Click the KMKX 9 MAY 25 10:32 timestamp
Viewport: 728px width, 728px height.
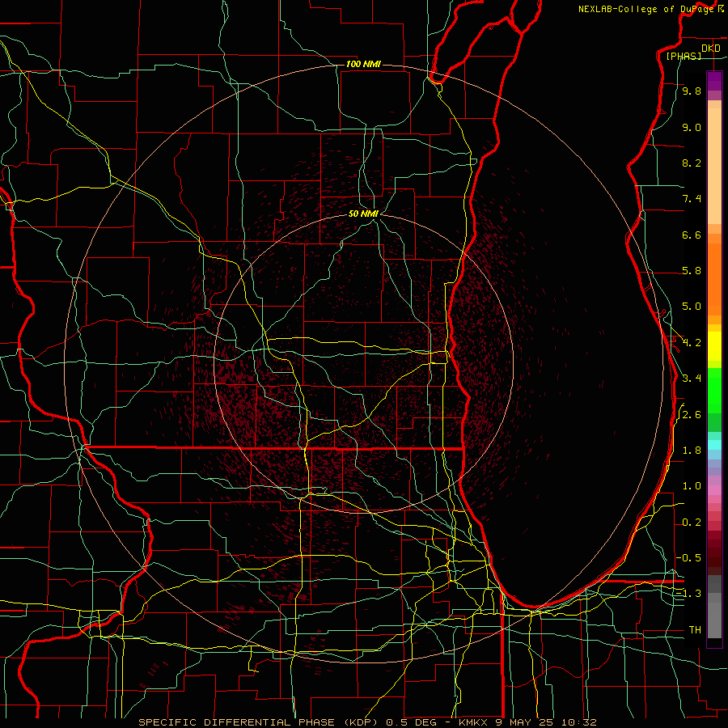(x=527, y=722)
